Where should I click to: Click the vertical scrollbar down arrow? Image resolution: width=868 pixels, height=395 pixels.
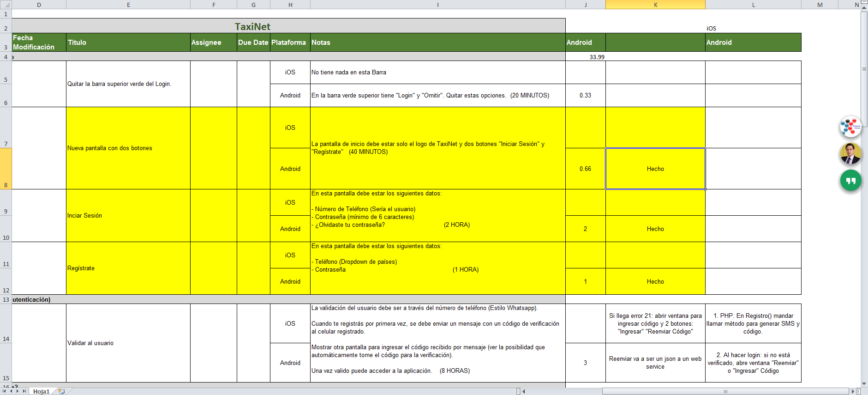click(864, 384)
